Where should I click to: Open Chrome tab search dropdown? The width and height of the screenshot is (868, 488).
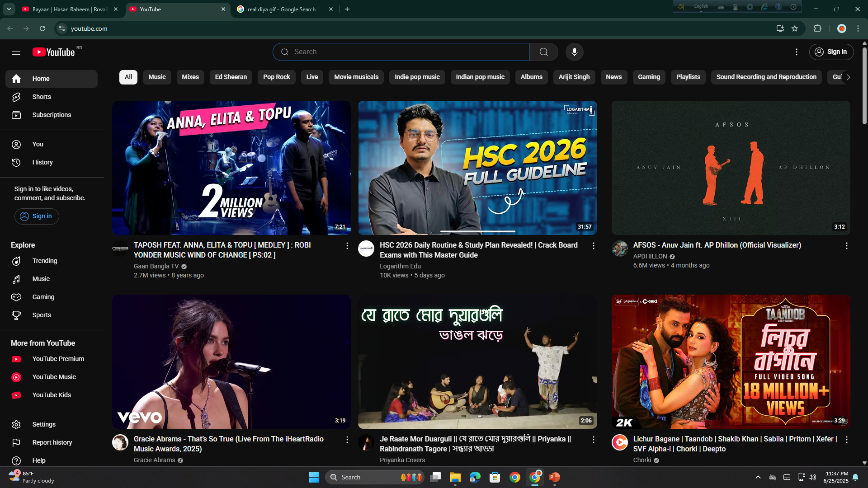coord(9,9)
